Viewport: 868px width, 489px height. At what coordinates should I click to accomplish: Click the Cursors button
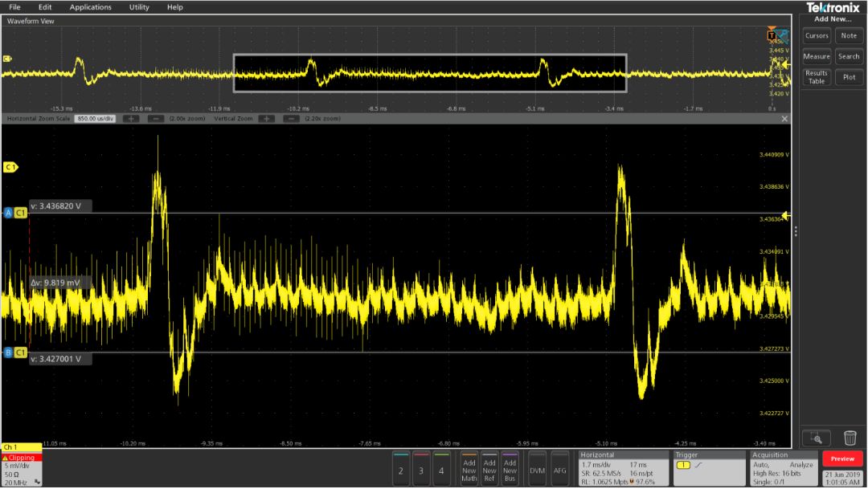[817, 35]
